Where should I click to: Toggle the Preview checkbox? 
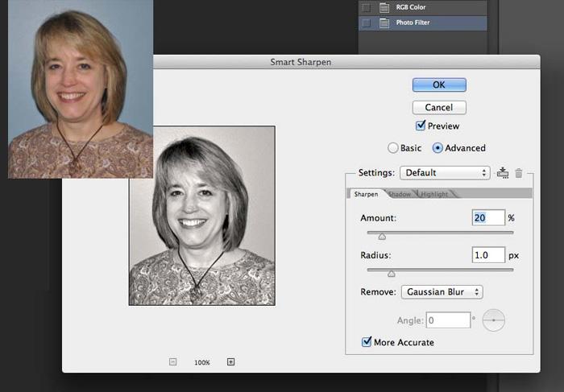click(421, 126)
